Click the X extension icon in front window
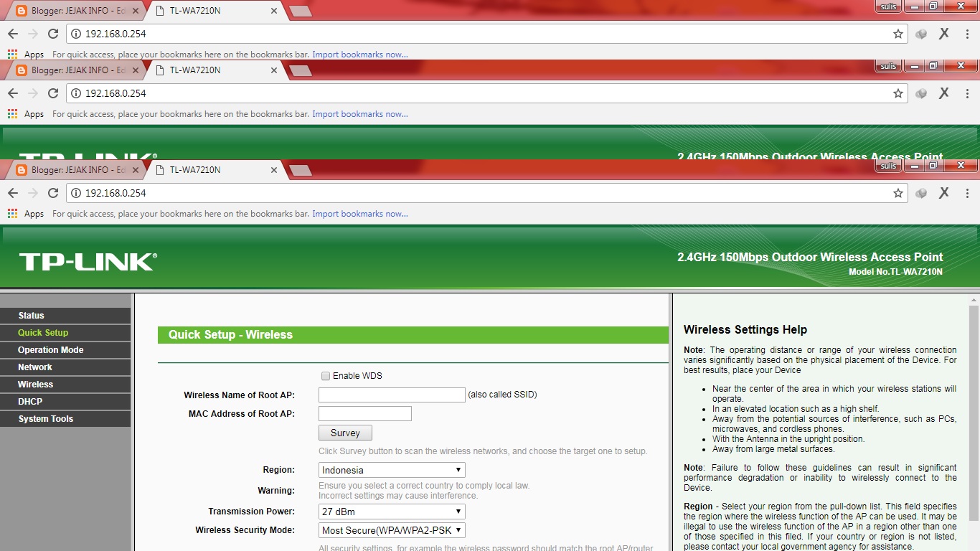This screenshot has width=980, height=551. click(x=944, y=193)
